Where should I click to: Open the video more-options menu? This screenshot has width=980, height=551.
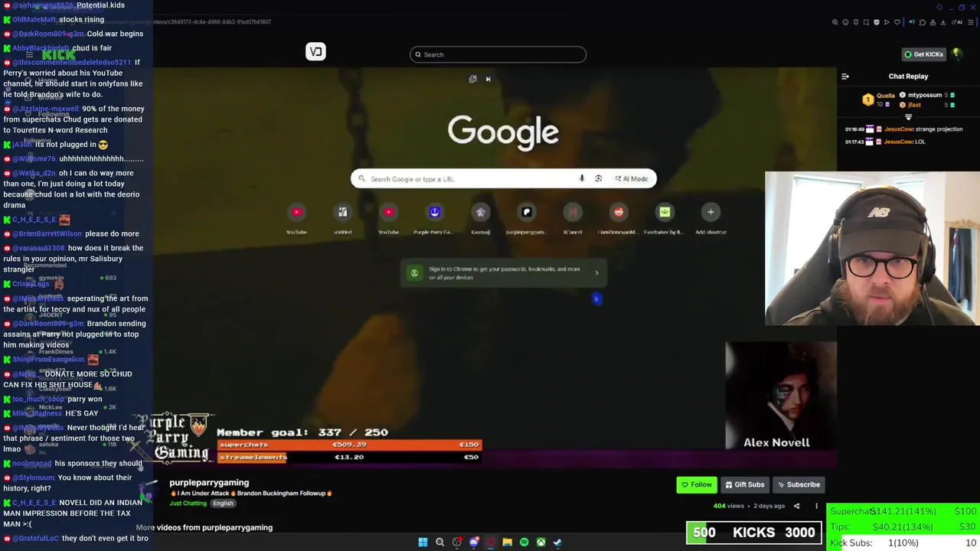pos(816,506)
